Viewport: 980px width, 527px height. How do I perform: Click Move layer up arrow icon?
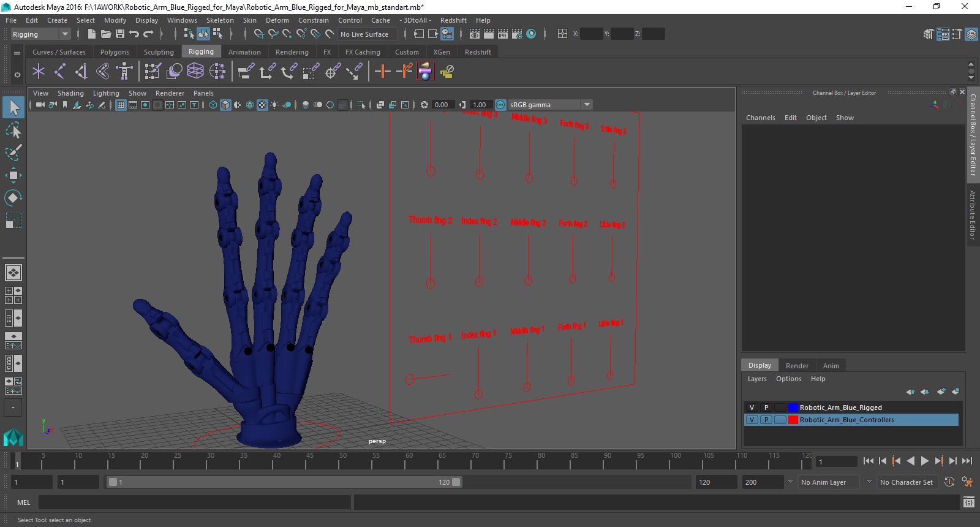[x=910, y=392]
